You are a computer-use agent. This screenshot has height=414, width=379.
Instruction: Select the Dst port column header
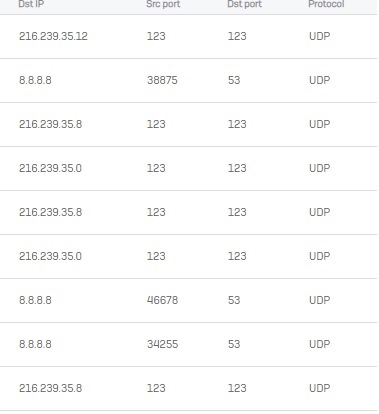point(244,4)
